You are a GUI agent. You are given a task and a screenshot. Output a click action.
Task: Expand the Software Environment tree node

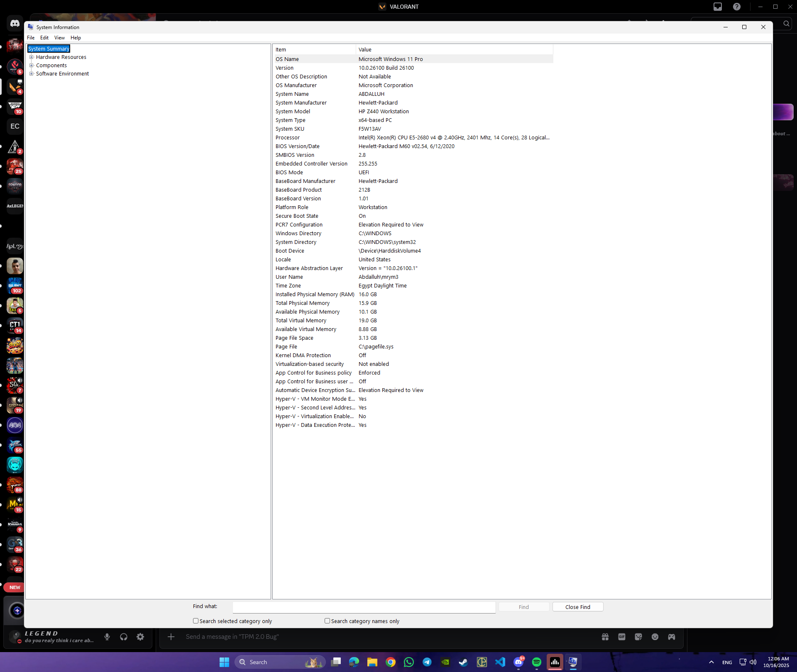(x=31, y=74)
